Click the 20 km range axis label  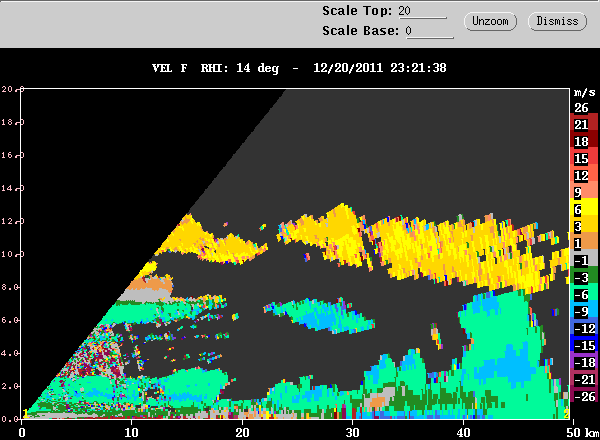pyautogui.click(x=242, y=433)
